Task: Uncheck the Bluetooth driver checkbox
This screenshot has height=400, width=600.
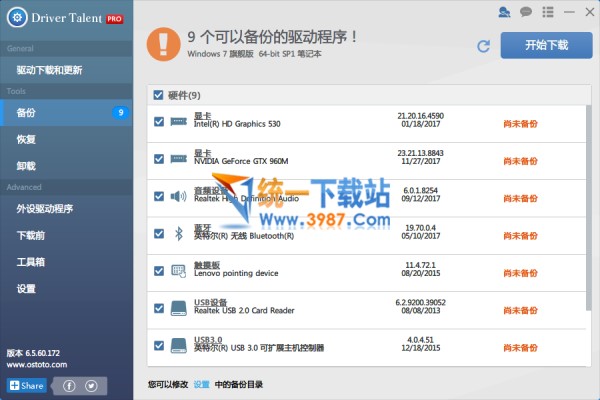Action: [x=159, y=233]
